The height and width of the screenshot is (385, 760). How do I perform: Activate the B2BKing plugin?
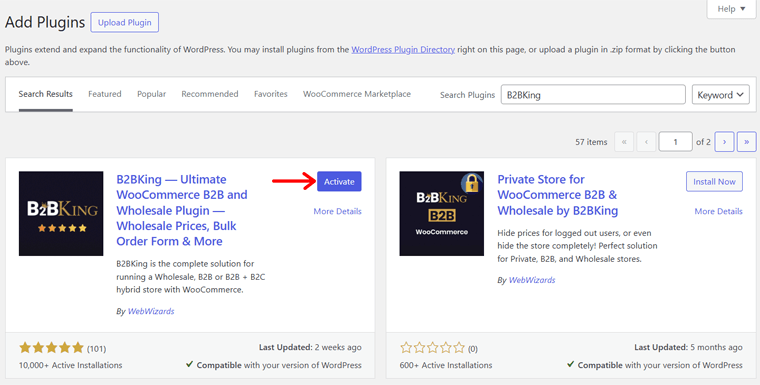tap(339, 181)
